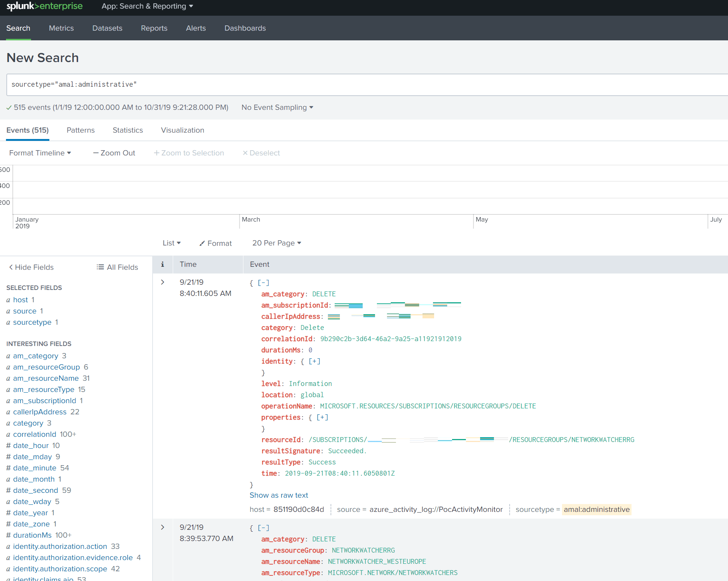728x581 pixels.
Task: Click the resultType value Success
Action: (x=322, y=462)
